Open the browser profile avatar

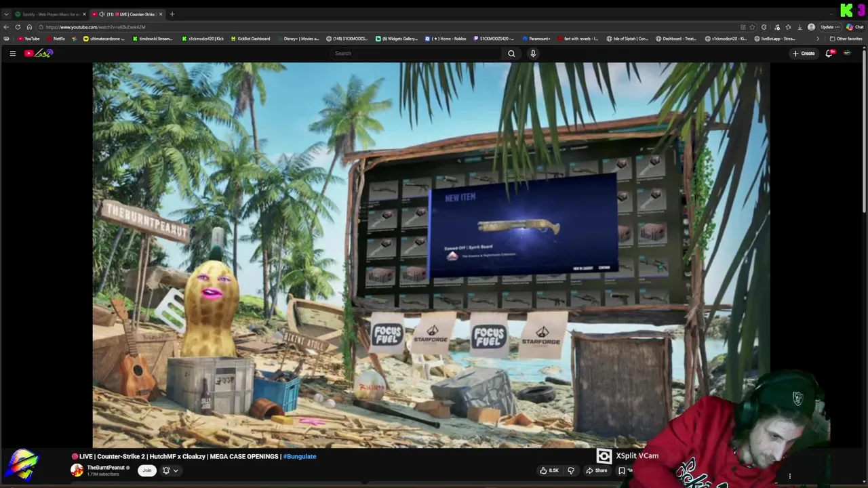[812, 27]
